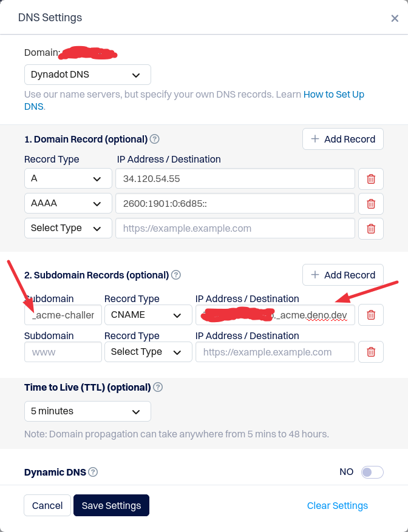The width and height of the screenshot is (408, 532).
Task: Delete the AAAA record row
Action: click(x=370, y=204)
